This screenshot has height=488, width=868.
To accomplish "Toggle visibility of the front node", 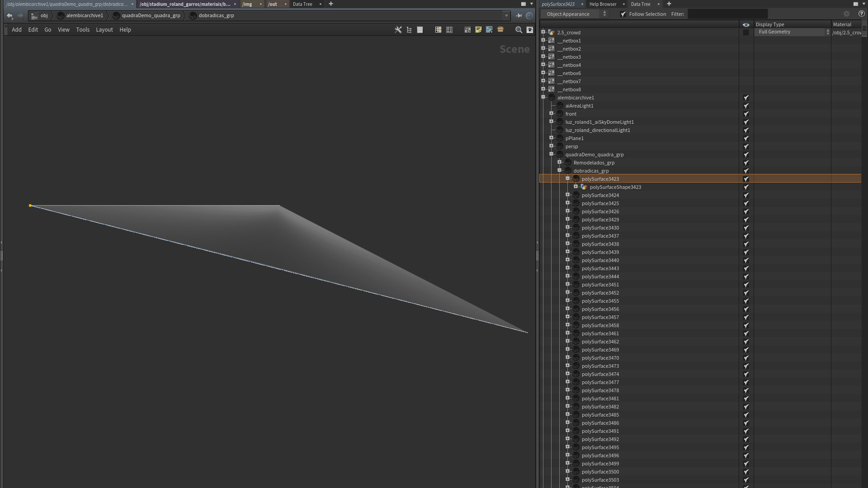I will click(x=746, y=114).
